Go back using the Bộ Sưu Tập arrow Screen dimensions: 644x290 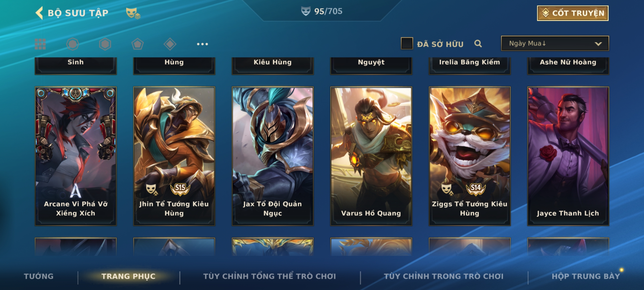(x=39, y=13)
